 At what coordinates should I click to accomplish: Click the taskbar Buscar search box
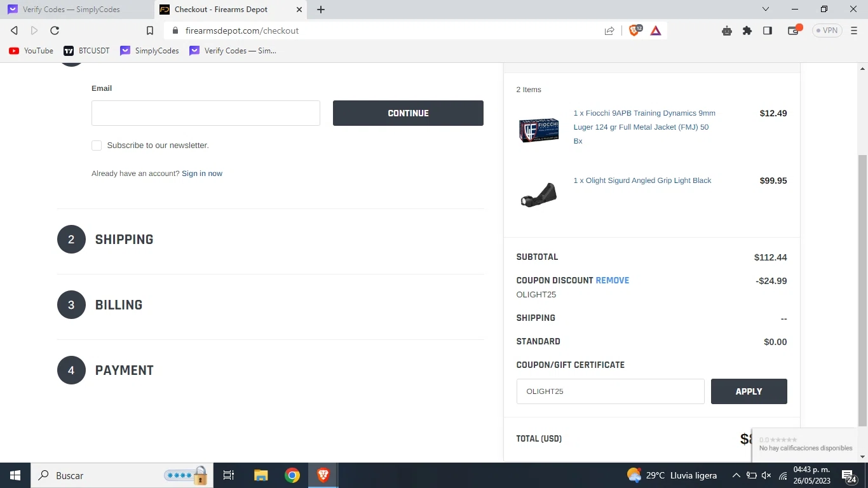[121, 475]
